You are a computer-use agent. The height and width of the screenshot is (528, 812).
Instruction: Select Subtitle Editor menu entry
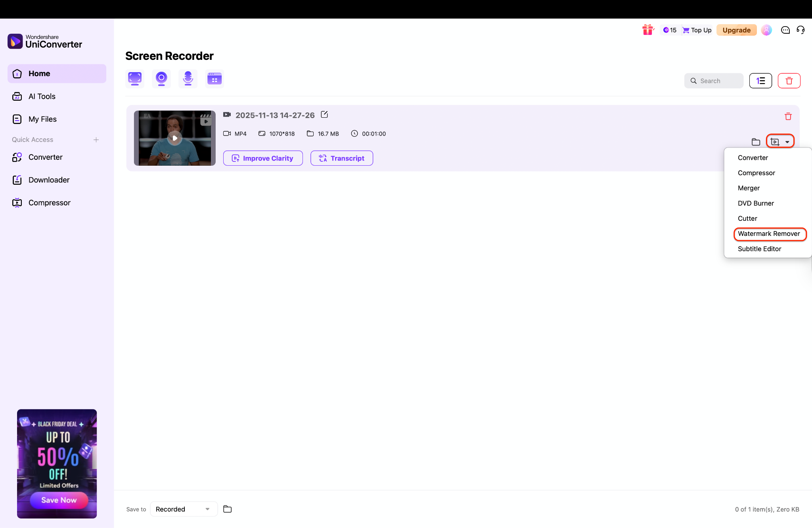tap(759, 249)
